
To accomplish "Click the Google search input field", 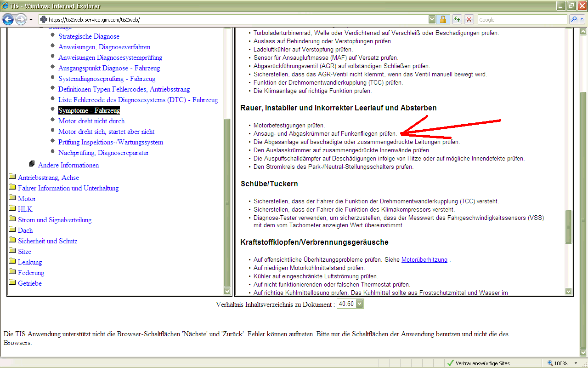I will 522,19.
